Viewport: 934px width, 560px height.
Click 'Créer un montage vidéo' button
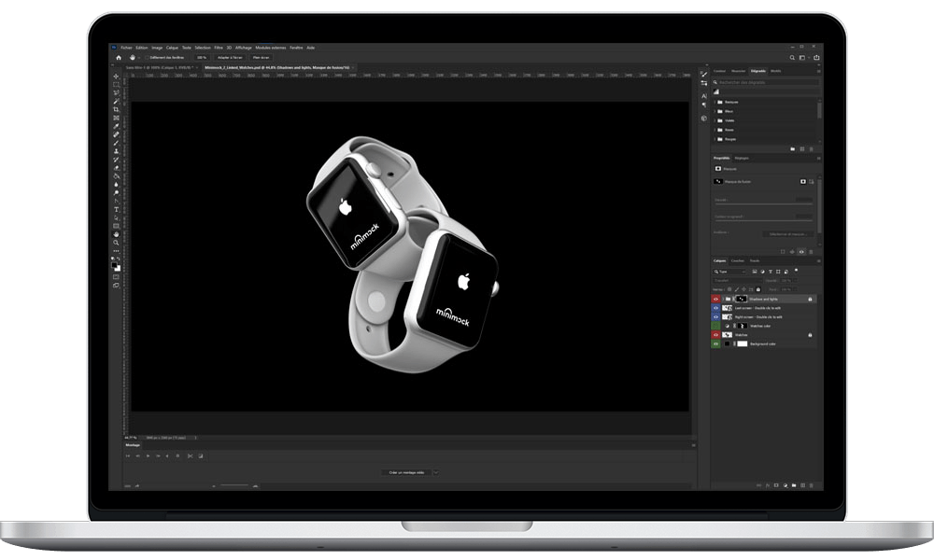pyautogui.click(x=407, y=472)
